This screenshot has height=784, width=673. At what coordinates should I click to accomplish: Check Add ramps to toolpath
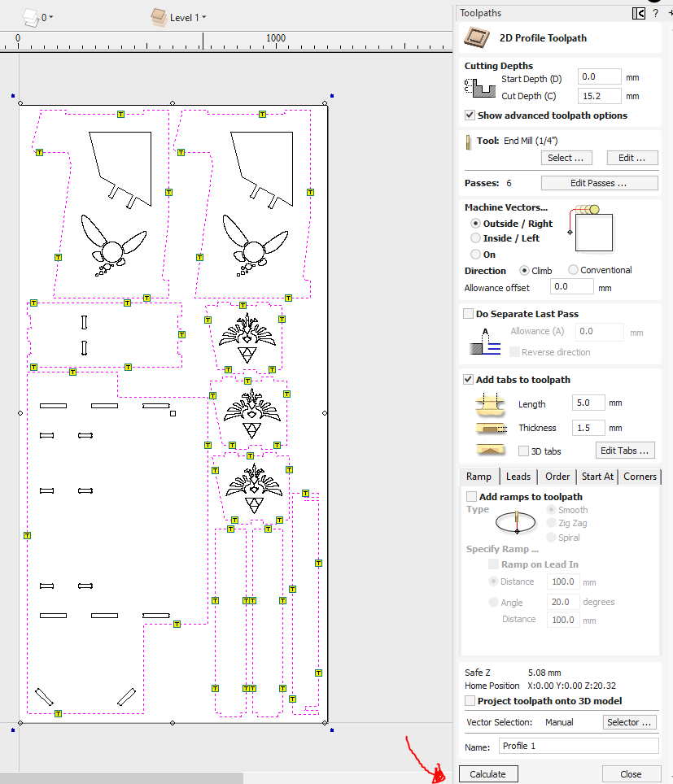471,496
